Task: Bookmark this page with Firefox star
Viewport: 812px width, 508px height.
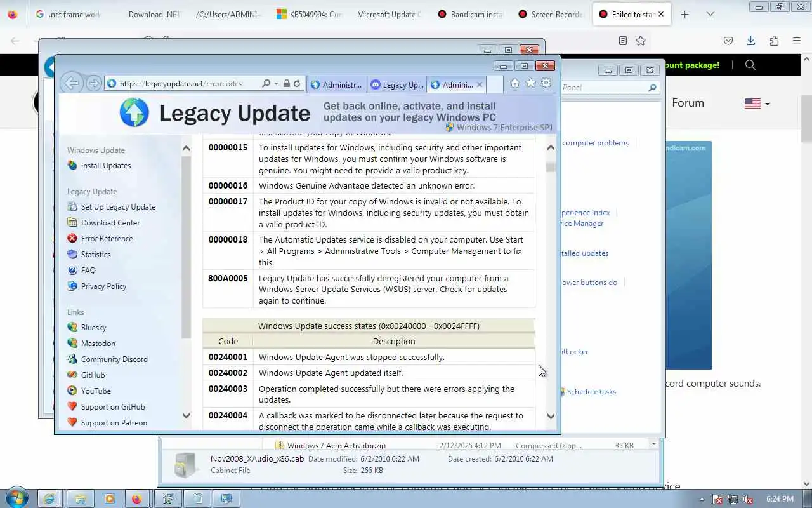Action: (641, 41)
